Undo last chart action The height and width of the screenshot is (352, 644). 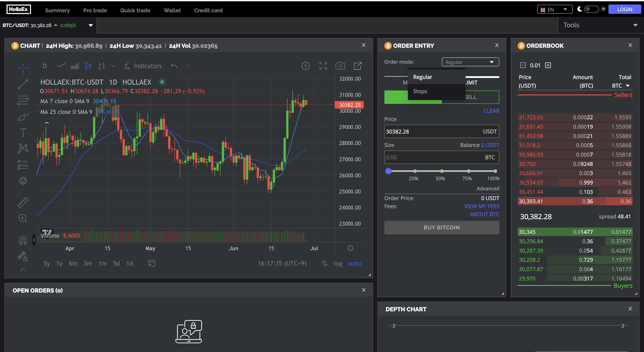tap(174, 66)
